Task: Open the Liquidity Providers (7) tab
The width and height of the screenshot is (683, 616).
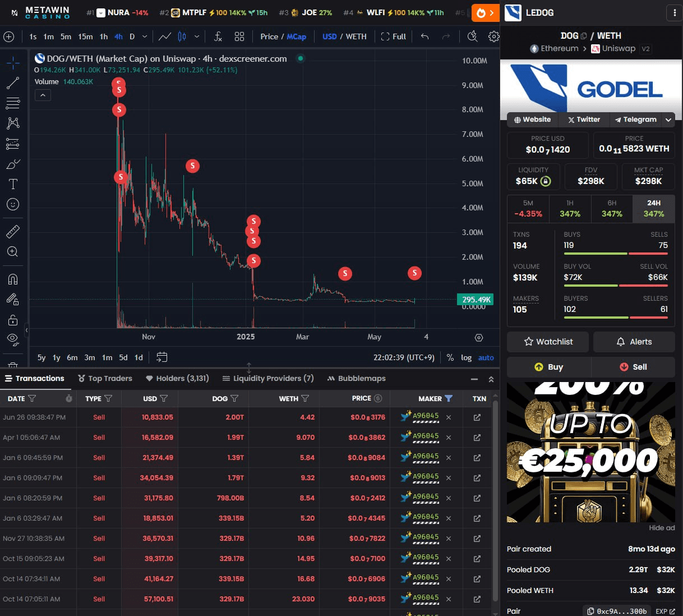Action: point(268,379)
